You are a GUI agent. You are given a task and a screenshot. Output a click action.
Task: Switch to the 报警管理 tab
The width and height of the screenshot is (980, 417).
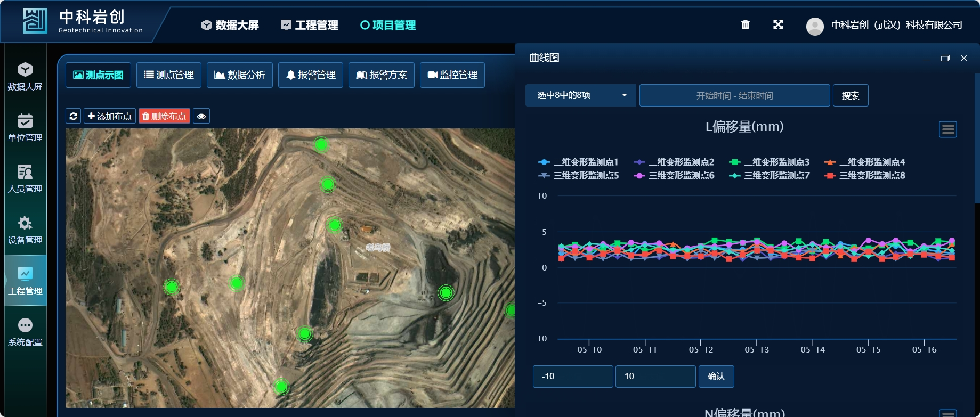click(311, 75)
